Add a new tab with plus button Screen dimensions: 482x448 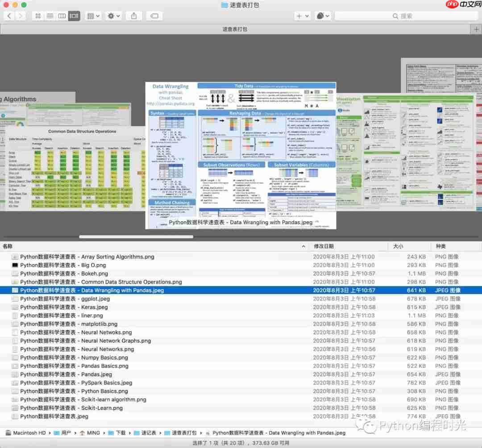476,29
